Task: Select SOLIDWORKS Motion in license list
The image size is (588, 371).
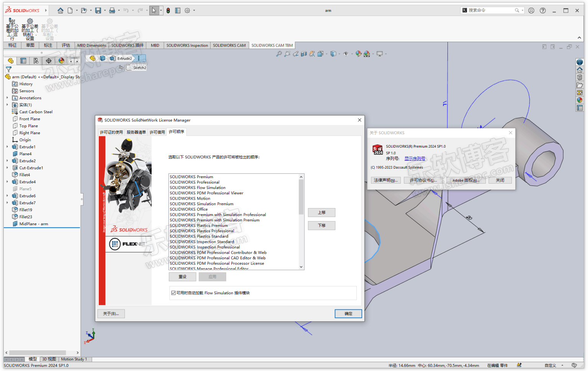Action: (190, 199)
